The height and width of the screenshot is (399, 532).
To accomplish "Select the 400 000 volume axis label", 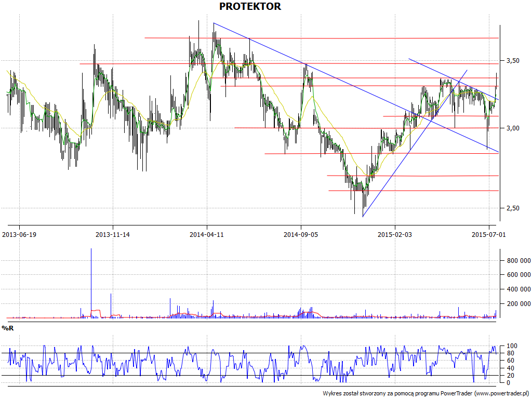I will click(519, 289).
